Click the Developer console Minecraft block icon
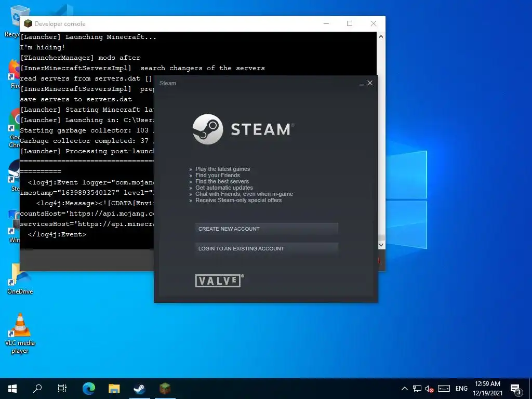 click(28, 23)
